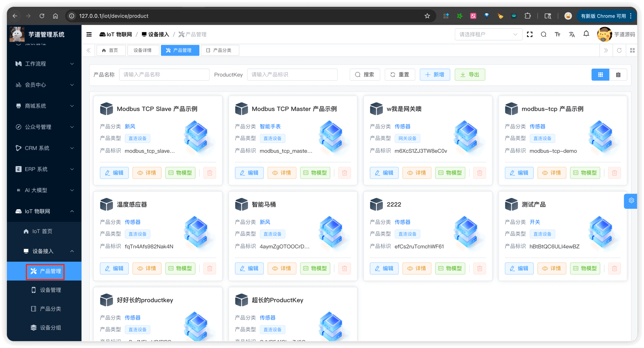Image resolution: width=644 pixels, height=348 pixels.
Task: Open the search magnifier in header
Action: point(543,34)
